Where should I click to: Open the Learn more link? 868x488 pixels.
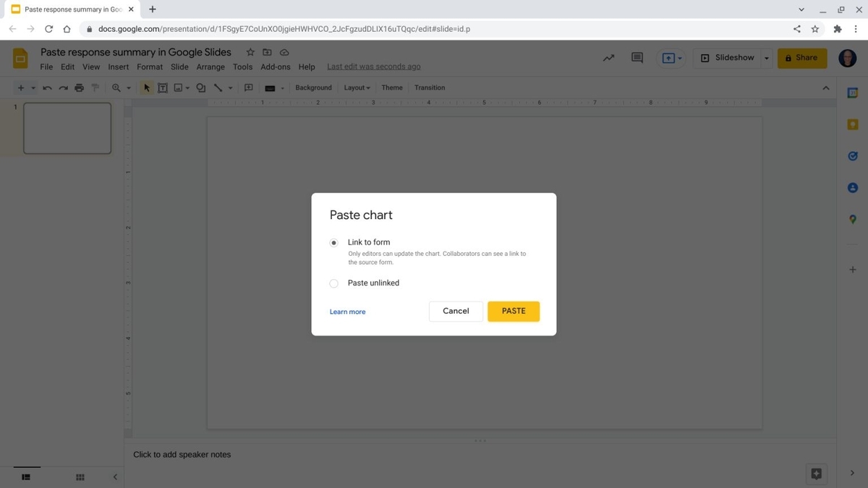pyautogui.click(x=347, y=311)
